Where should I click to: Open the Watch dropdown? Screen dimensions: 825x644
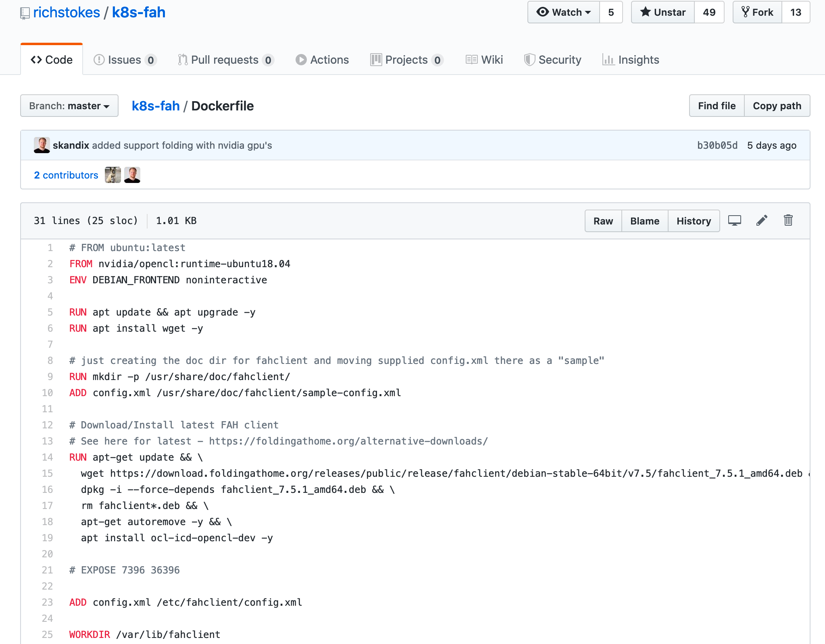coord(564,12)
